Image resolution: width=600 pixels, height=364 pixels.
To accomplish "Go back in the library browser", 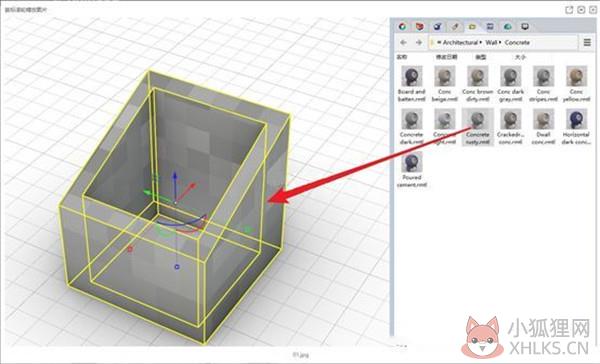I will tap(403, 42).
